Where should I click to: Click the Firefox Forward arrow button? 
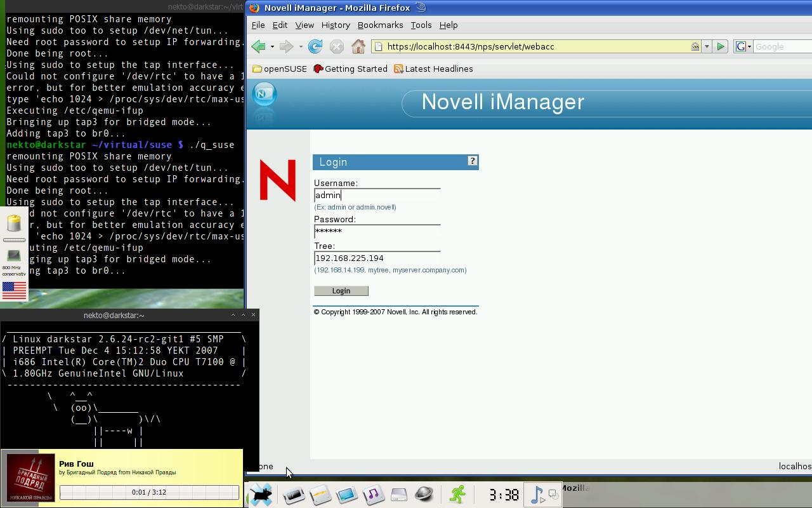pos(286,46)
